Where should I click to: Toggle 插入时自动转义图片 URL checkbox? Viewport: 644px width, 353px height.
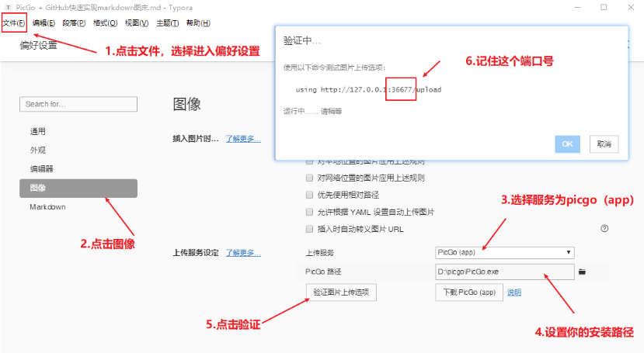coord(310,229)
